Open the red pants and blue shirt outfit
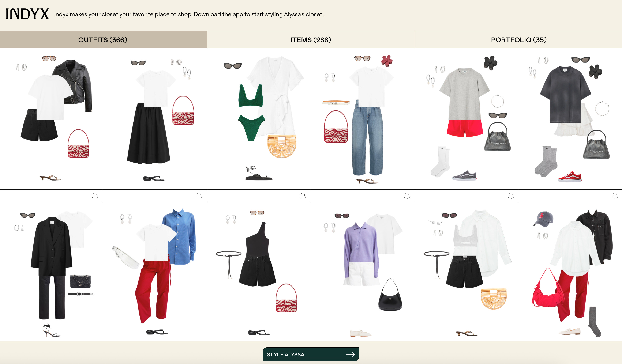This screenshot has height=364, width=622. click(x=154, y=271)
